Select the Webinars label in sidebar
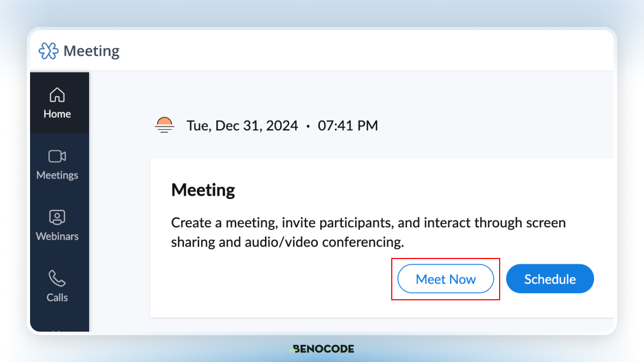Viewport: 644px width, 362px height. [x=57, y=236]
